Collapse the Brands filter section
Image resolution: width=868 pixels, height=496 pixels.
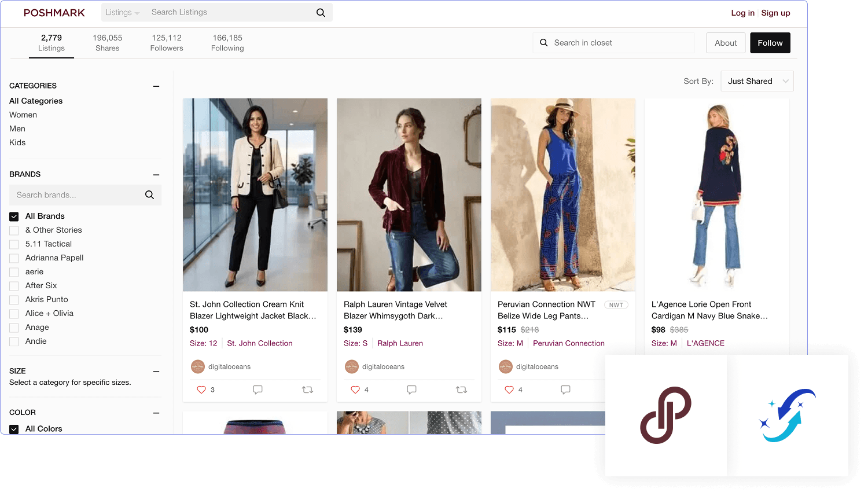pyautogui.click(x=156, y=175)
